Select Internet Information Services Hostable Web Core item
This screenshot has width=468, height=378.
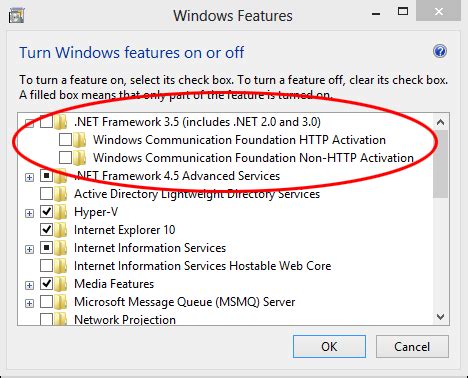pos(202,266)
